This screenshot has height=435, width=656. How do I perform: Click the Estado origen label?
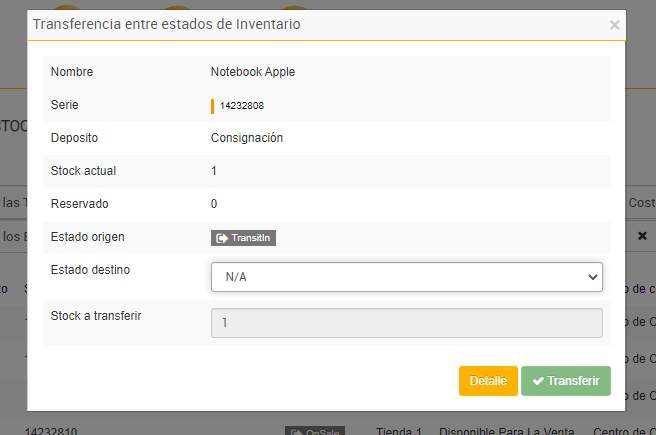[87, 237]
